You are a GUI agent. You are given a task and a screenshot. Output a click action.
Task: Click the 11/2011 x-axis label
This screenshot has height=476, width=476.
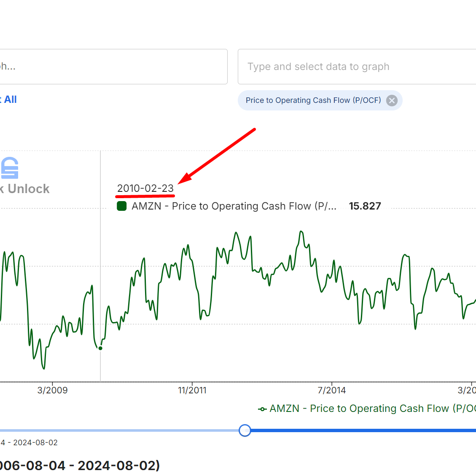192,390
